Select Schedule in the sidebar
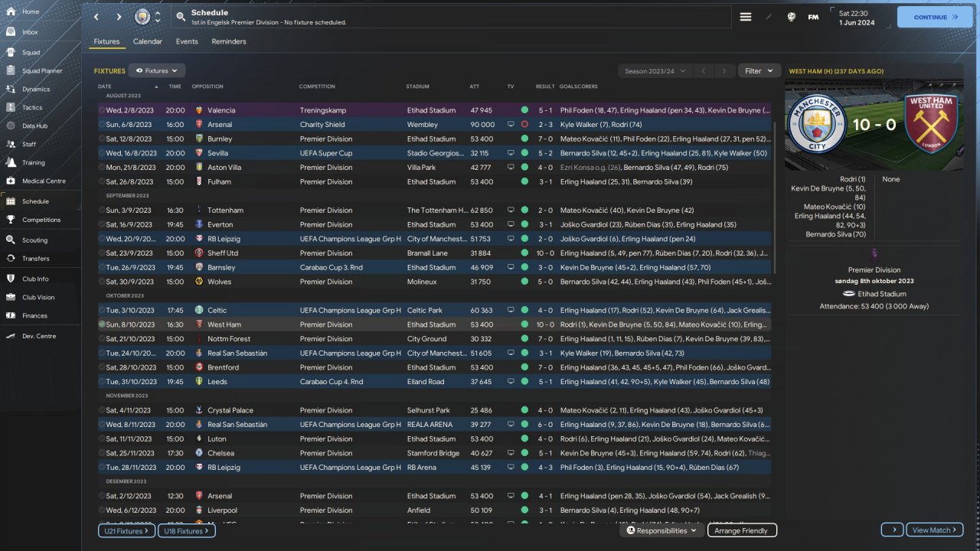 coord(35,201)
